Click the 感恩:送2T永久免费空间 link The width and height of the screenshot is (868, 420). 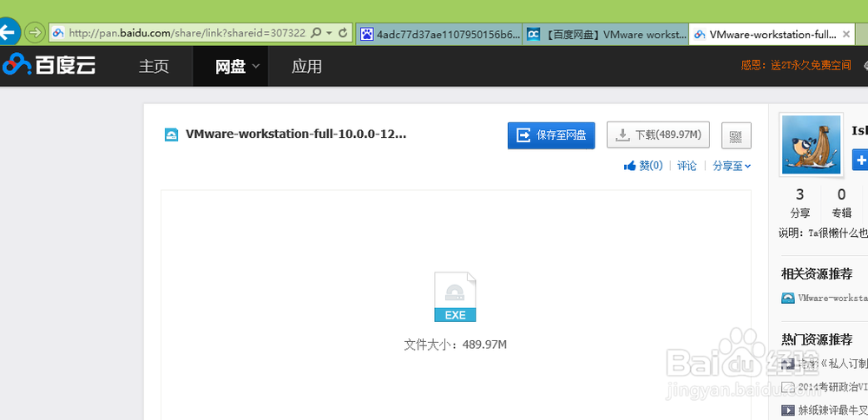[x=796, y=65]
